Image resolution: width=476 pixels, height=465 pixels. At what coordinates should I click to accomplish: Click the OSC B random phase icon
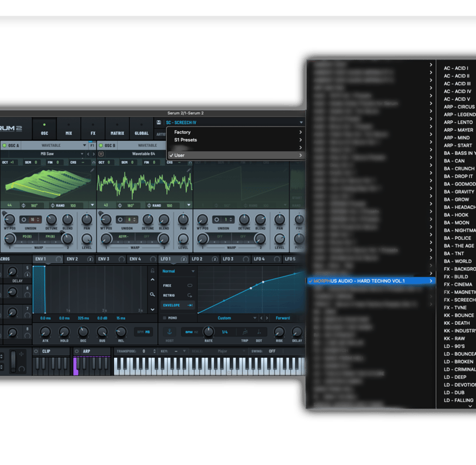[149, 205]
